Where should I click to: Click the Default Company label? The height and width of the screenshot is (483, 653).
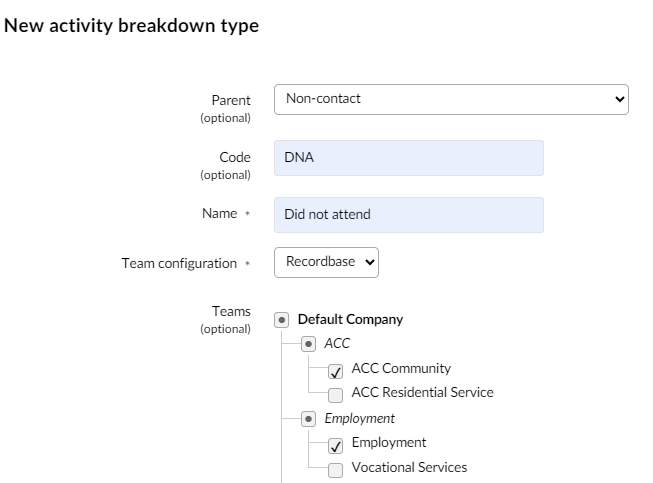350,319
